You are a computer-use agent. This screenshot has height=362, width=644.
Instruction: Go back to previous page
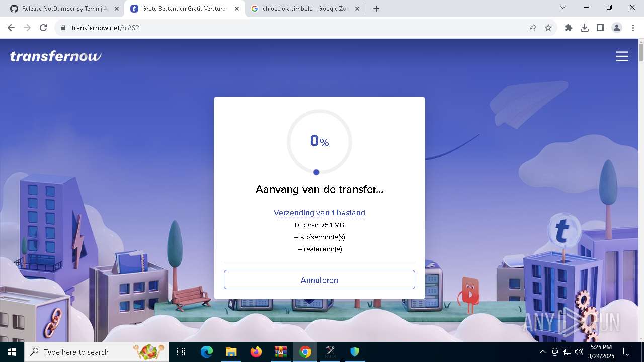pyautogui.click(x=11, y=28)
